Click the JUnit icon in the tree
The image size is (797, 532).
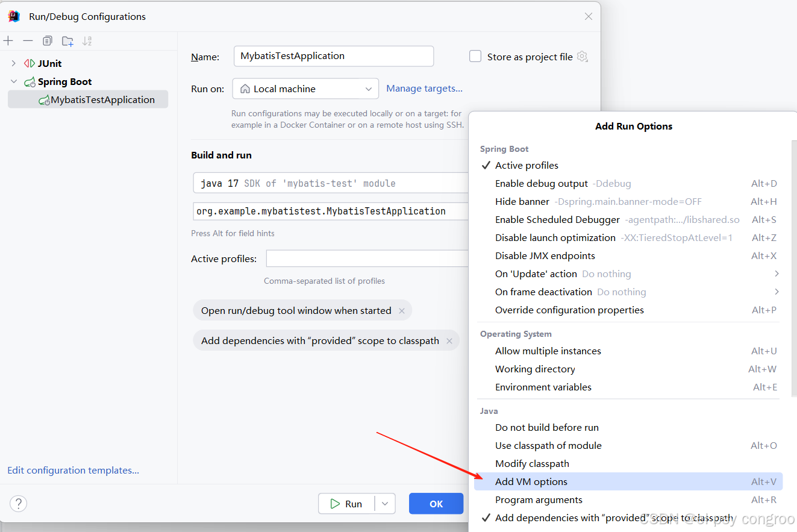pos(29,63)
